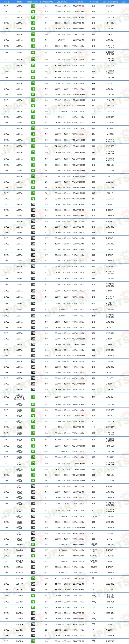Click body cell F08, W5L

94,573
